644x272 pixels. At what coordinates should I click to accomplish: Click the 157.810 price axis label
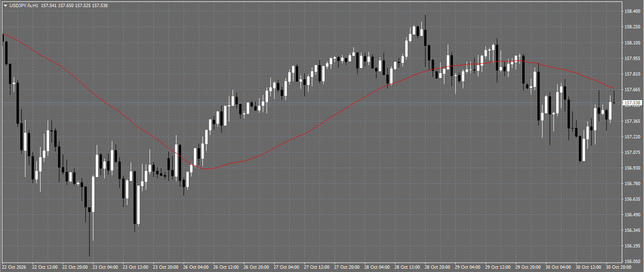(x=632, y=74)
